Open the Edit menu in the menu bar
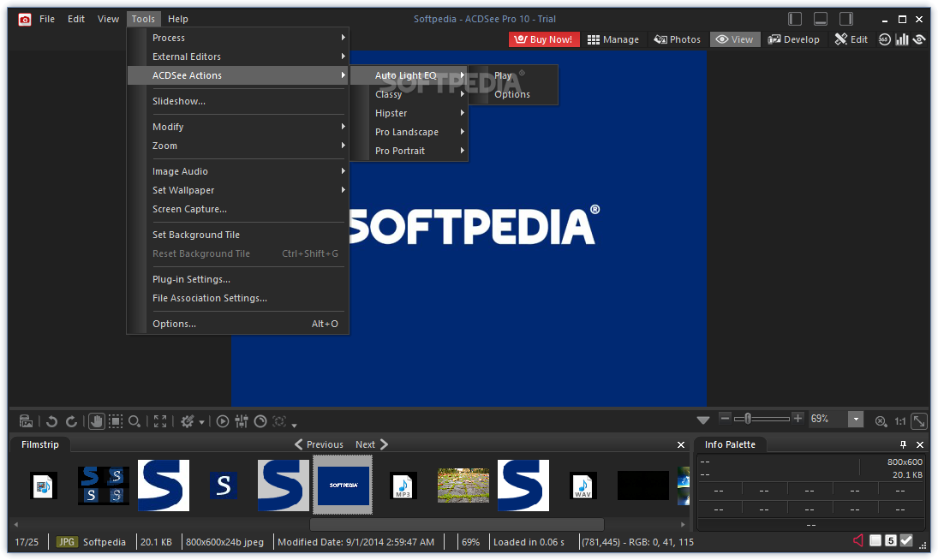Image resolution: width=938 pixels, height=560 pixels. [x=76, y=19]
